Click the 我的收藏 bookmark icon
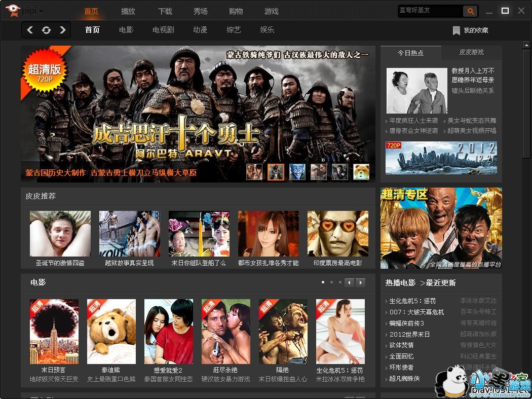 pos(457,30)
